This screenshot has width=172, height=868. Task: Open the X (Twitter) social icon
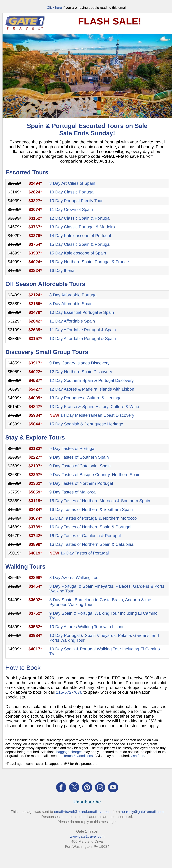pos(74,787)
